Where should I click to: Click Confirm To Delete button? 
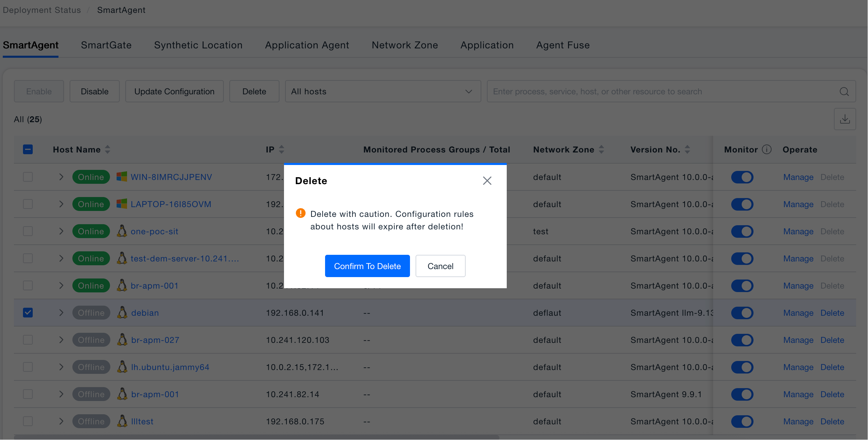pyautogui.click(x=367, y=266)
